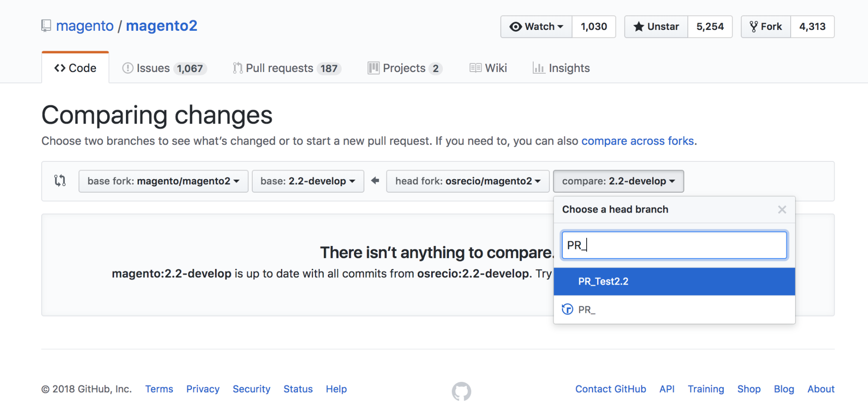Viewport: 868px width, 420px height.
Task: Open the About footer link
Action: coord(821,389)
